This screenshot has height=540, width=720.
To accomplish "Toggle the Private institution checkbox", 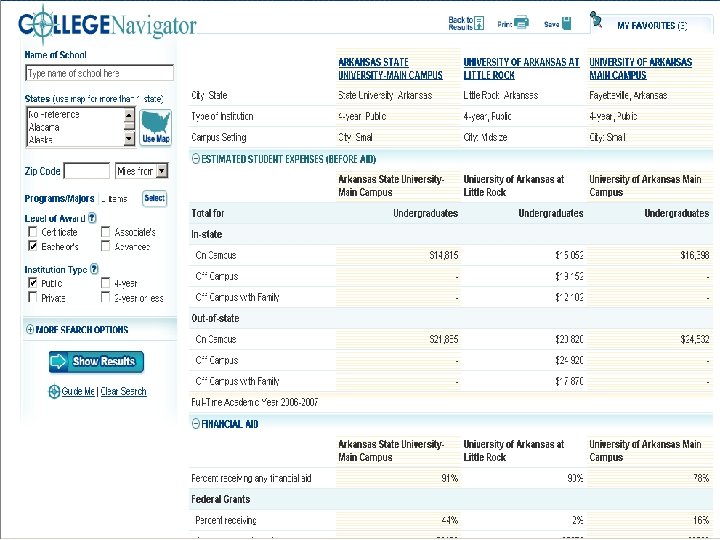I will pos(33,298).
